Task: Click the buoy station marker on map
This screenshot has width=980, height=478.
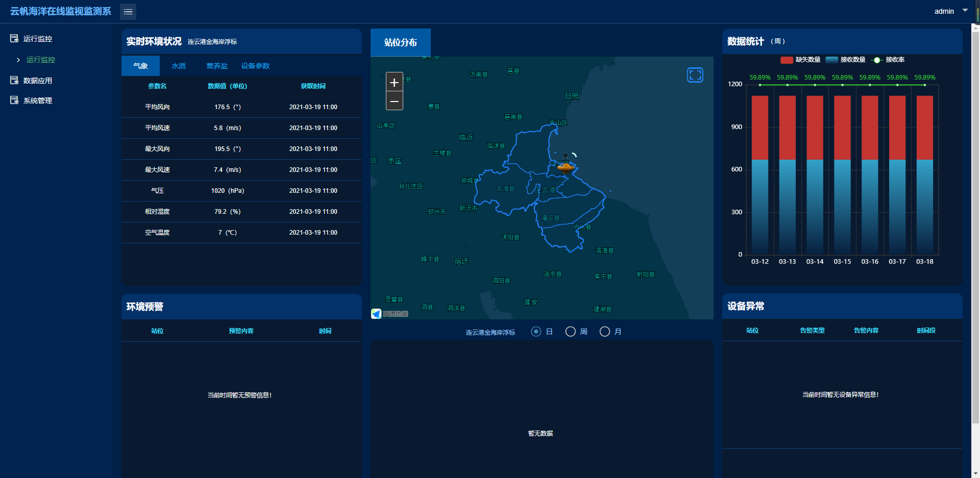Action: pos(566,165)
